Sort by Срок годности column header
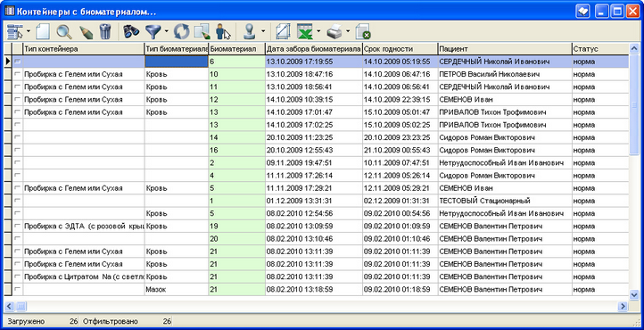Viewport: 644px width, 330px height. (x=400, y=49)
